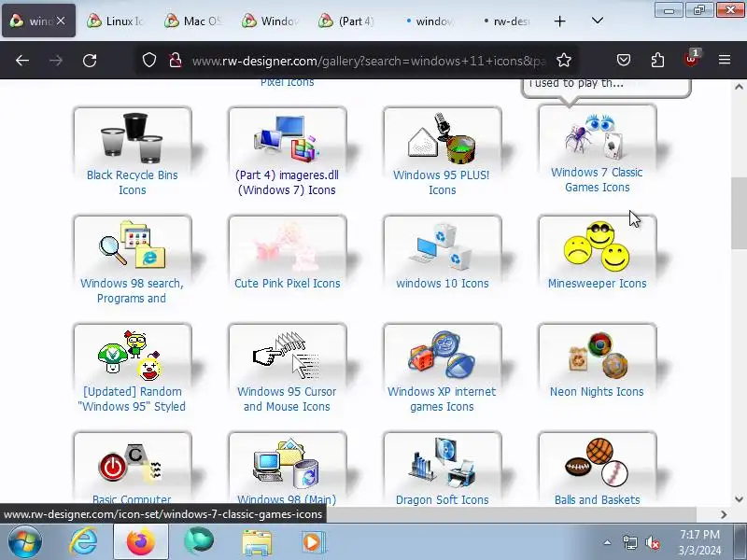The image size is (747, 560).
Task: Open Windows 95 PLUS! icon thumbnail
Action: click(x=442, y=137)
